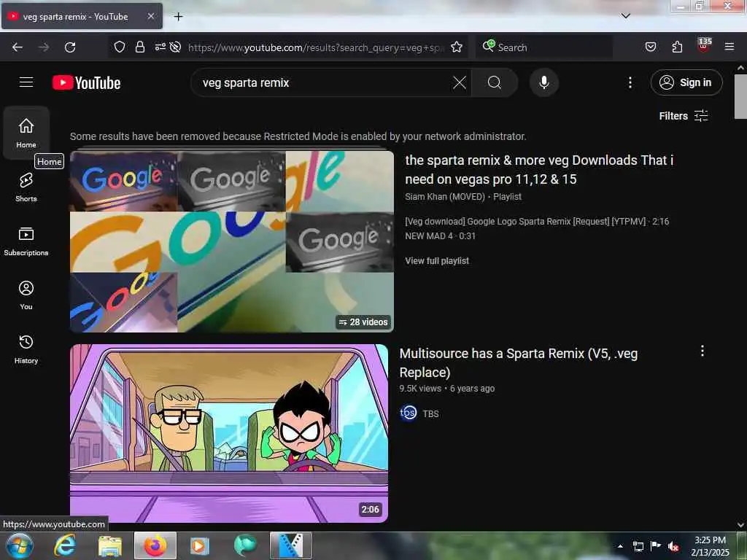Click the muted volume tray icon

pos(673,546)
